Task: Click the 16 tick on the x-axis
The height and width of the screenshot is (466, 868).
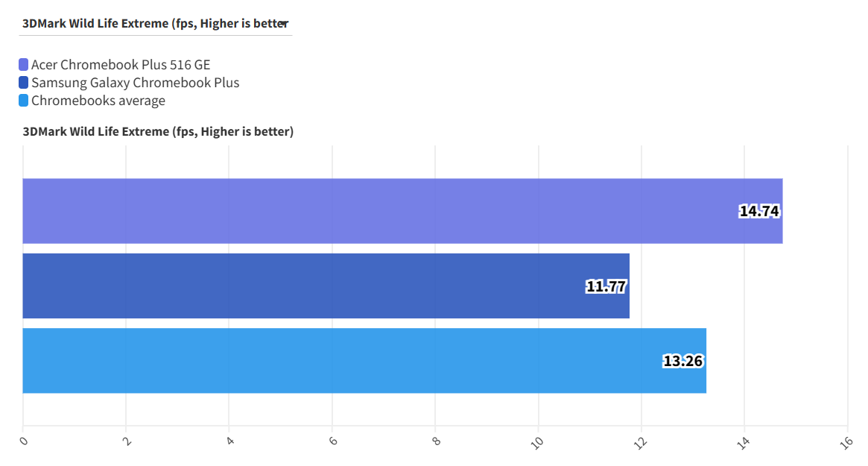Action: (846, 442)
